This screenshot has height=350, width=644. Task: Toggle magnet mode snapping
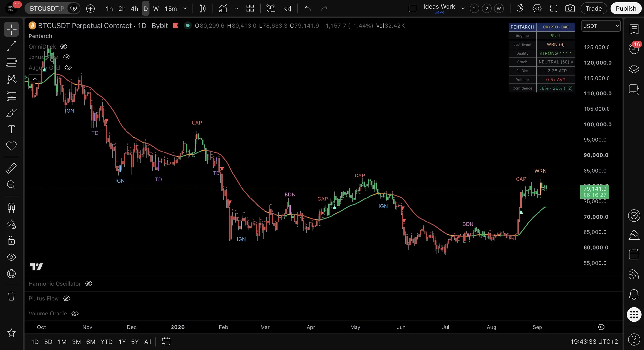pos(11,207)
